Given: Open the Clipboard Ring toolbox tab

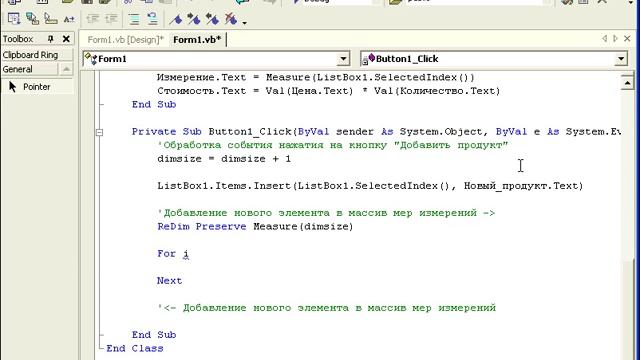Looking at the screenshot, I should (x=37, y=55).
